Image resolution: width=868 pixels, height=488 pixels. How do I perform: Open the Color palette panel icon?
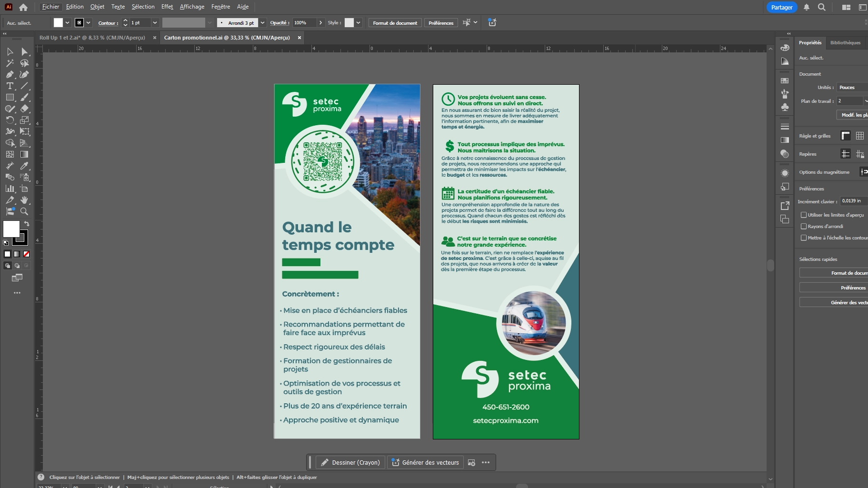[785, 48]
